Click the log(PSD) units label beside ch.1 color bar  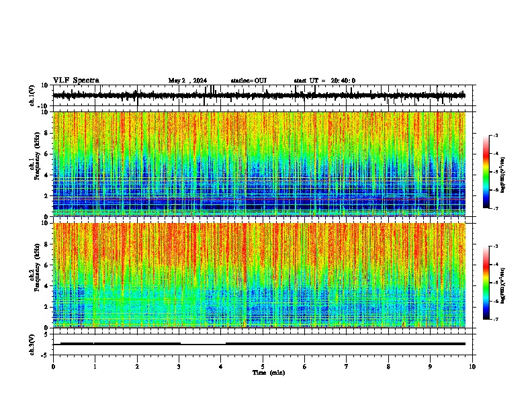coord(502,175)
